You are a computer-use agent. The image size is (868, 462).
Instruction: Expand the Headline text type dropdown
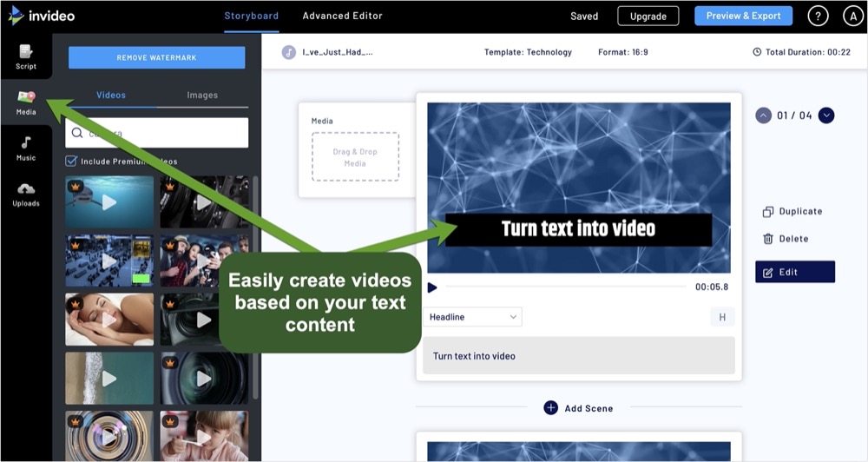(x=472, y=317)
